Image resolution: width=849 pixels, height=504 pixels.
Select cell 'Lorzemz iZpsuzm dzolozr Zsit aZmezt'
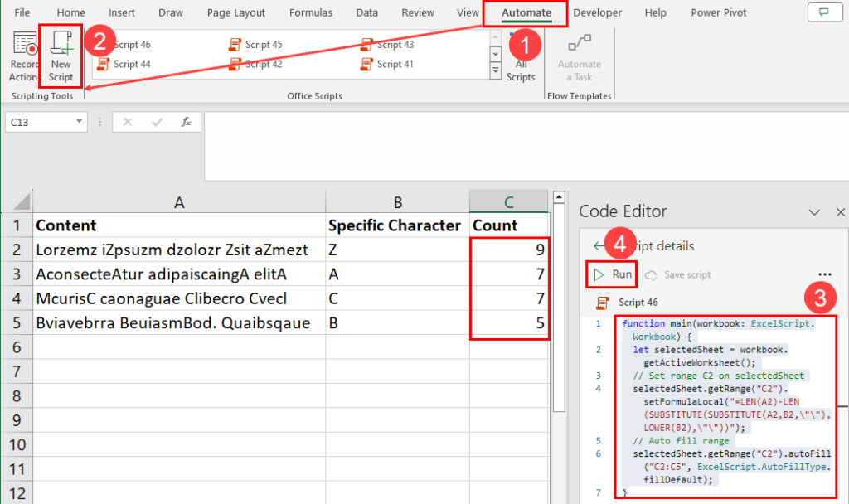(x=179, y=250)
